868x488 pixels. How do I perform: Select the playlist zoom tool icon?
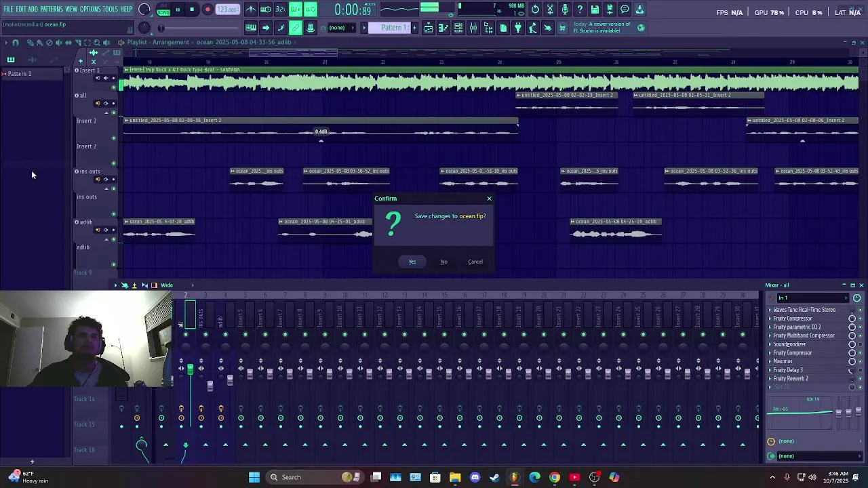(97, 42)
